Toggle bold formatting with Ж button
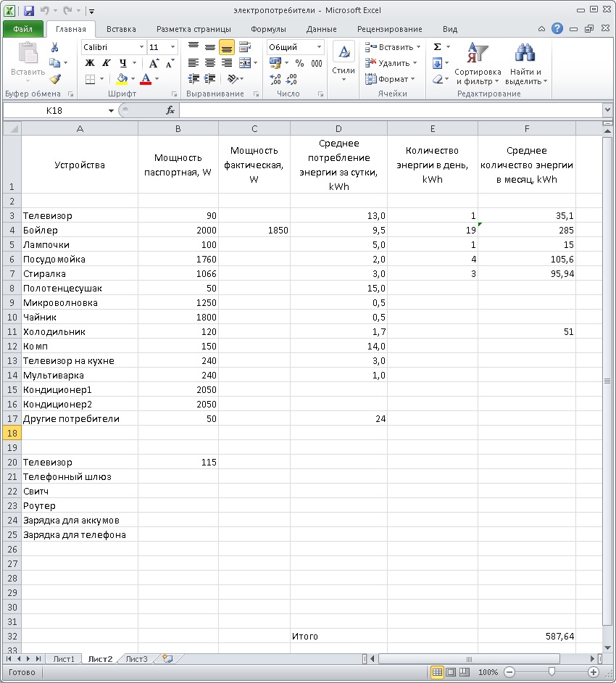Screen dimensions: 616x683 pos(90,63)
